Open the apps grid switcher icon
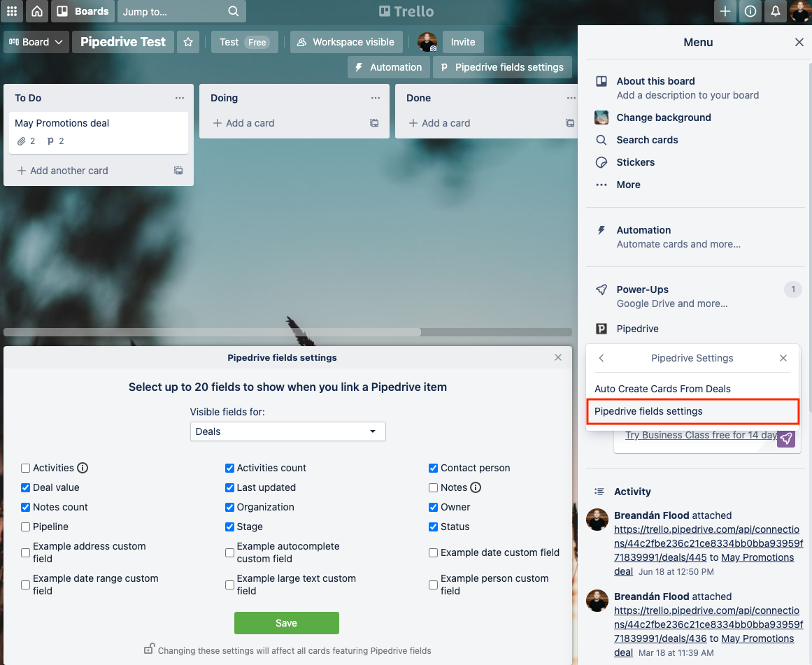Image resolution: width=812 pixels, height=665 pixels. [x=12, y=11]
